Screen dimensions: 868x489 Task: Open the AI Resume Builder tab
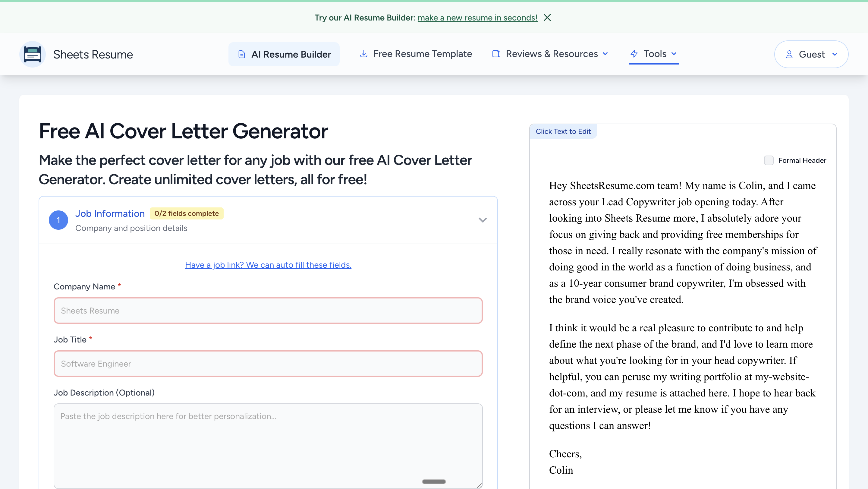(291, 54)
